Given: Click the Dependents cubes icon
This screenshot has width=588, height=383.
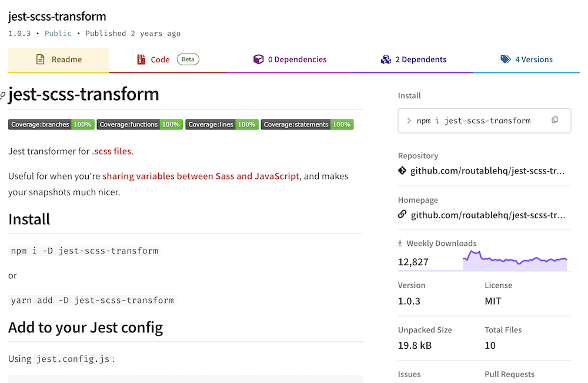Looking at the screenshot, I should point(386,59).
